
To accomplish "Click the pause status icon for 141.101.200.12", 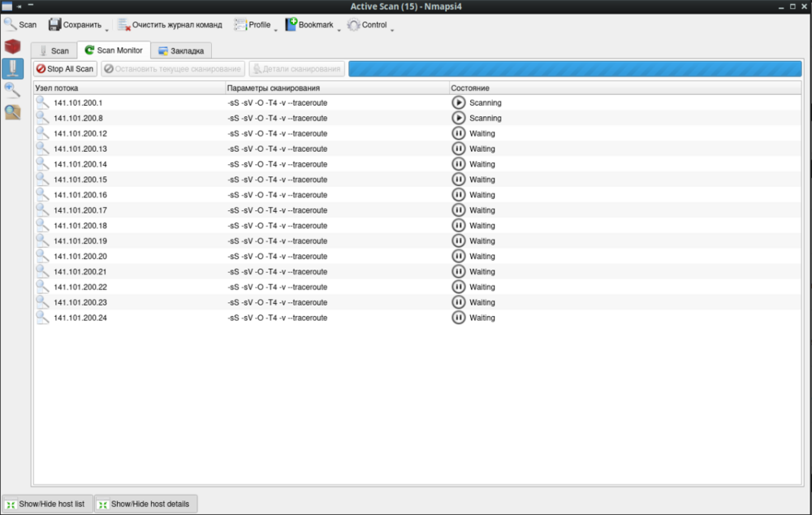I will (x=459, y=134).
